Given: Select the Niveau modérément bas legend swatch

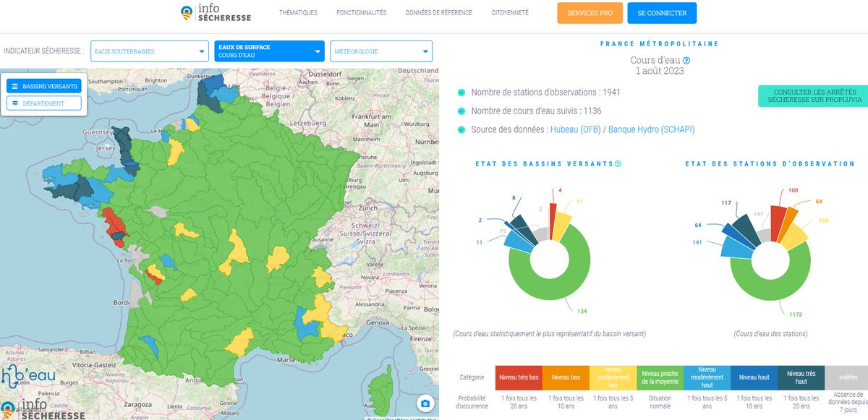Looking at the screenshot, I should click(x=613, y=377).
